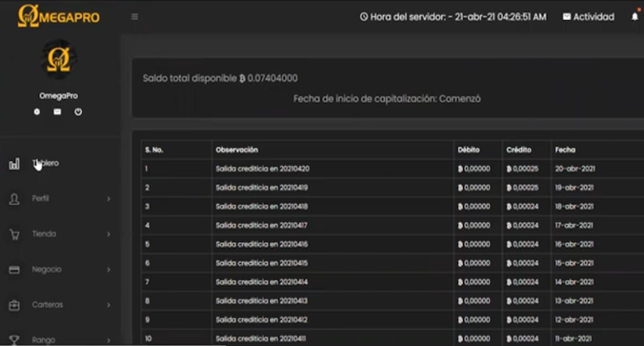Click the Observación column header
Viewport: 644px width, 346px height.
point(237,150)
